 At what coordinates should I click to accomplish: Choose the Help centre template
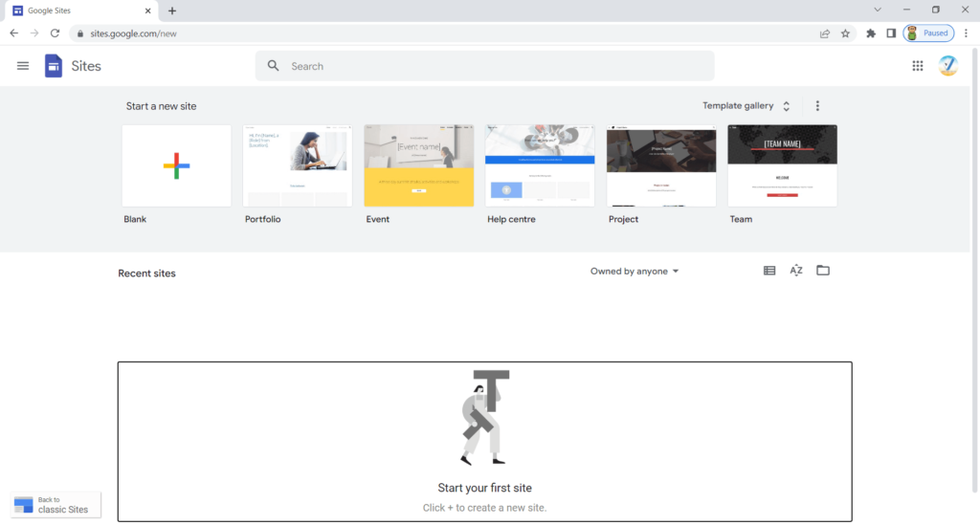(540, 165)
